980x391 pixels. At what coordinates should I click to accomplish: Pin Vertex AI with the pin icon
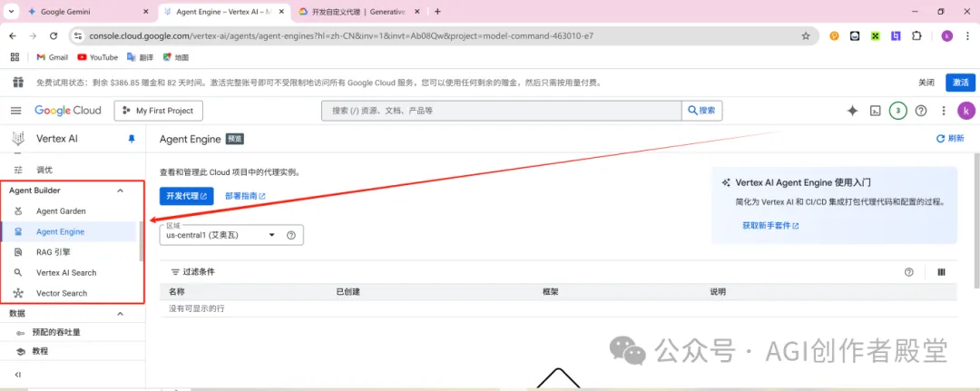point(132,139)
